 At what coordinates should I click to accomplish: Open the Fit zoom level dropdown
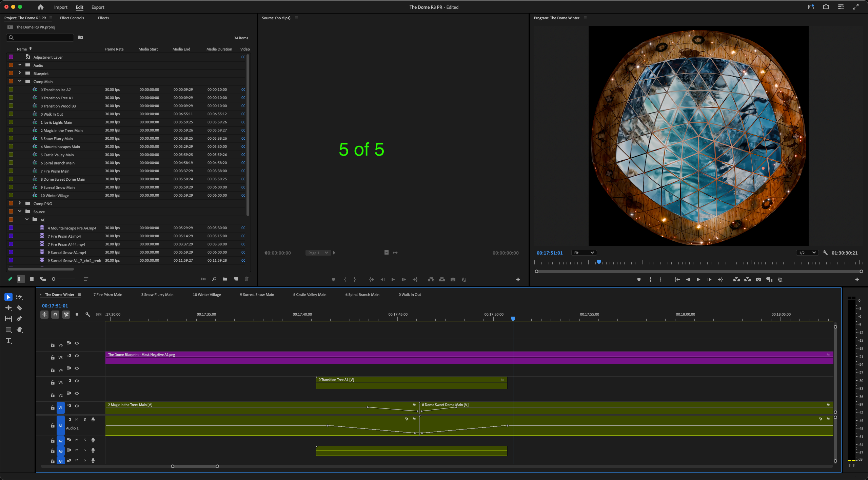click(x=584, y=253)
